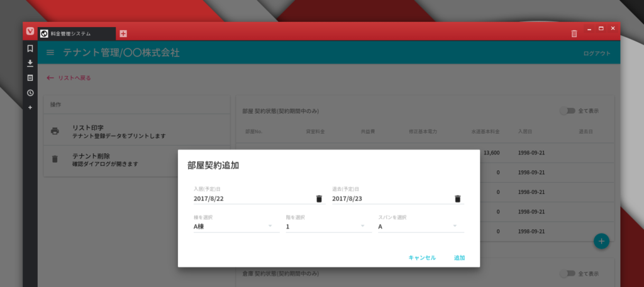Clear 入居(予定)日 date with trash icon
The height and width of the screenshot is (287, 644).
coord(319,199)
